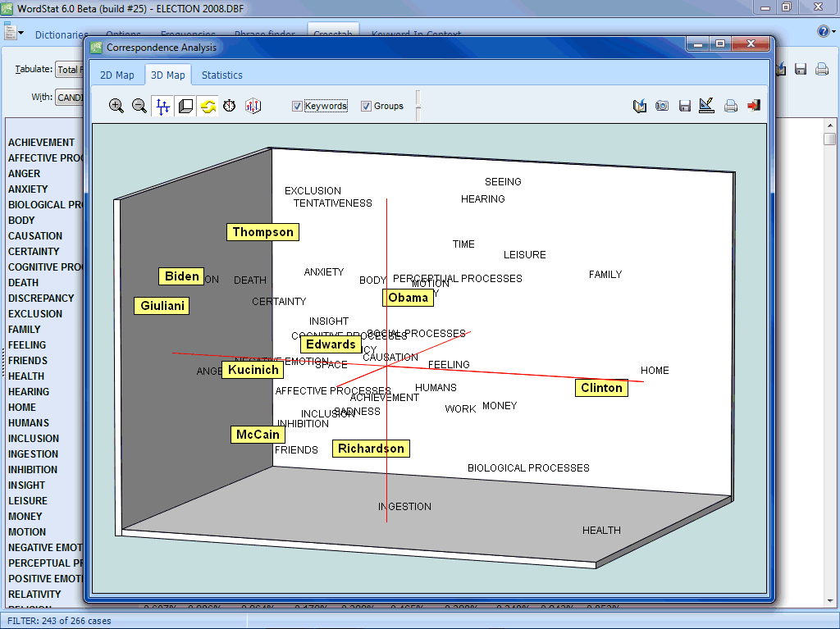The width and height of the screenshot is (840, 629).
Task: Toggle the Groups checkbox
Action: pyautogui.click(x=366, y=106)
